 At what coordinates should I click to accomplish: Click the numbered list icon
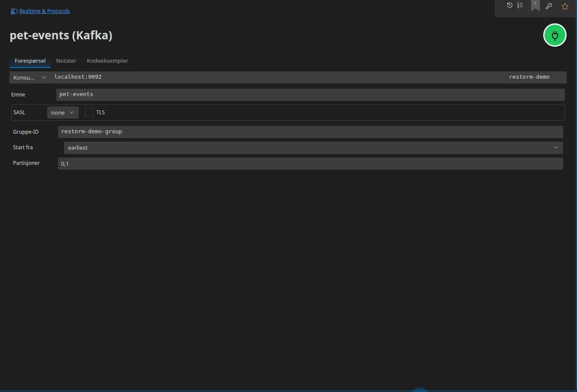coord(520,5)
